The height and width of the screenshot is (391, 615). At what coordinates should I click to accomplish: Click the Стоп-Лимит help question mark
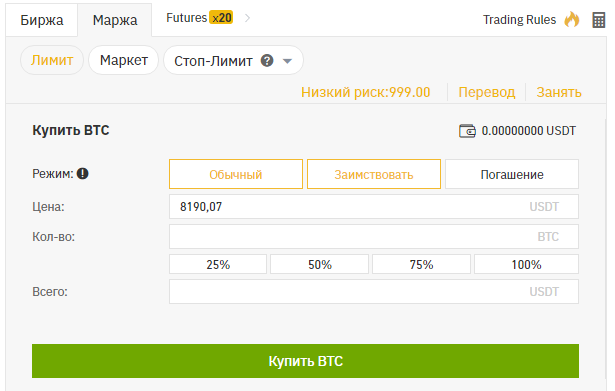[267, 61]
